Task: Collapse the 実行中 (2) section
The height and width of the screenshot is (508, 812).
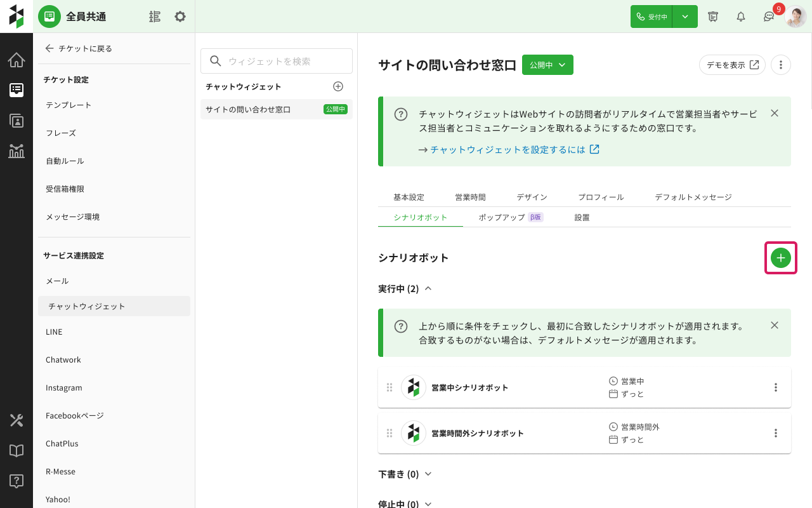Action: tap(428, 288)
